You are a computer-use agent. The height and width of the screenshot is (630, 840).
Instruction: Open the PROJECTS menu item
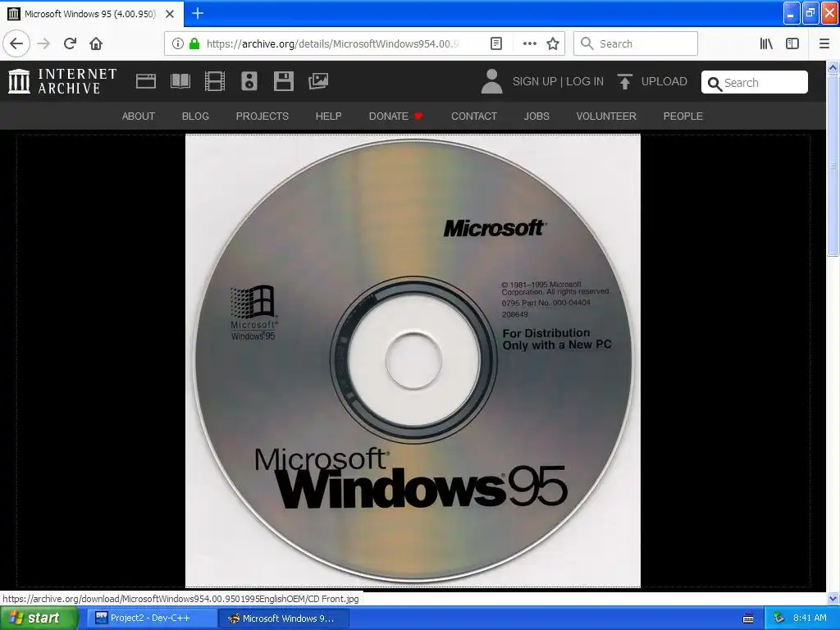pyautogui.click(x=262, y=116)
